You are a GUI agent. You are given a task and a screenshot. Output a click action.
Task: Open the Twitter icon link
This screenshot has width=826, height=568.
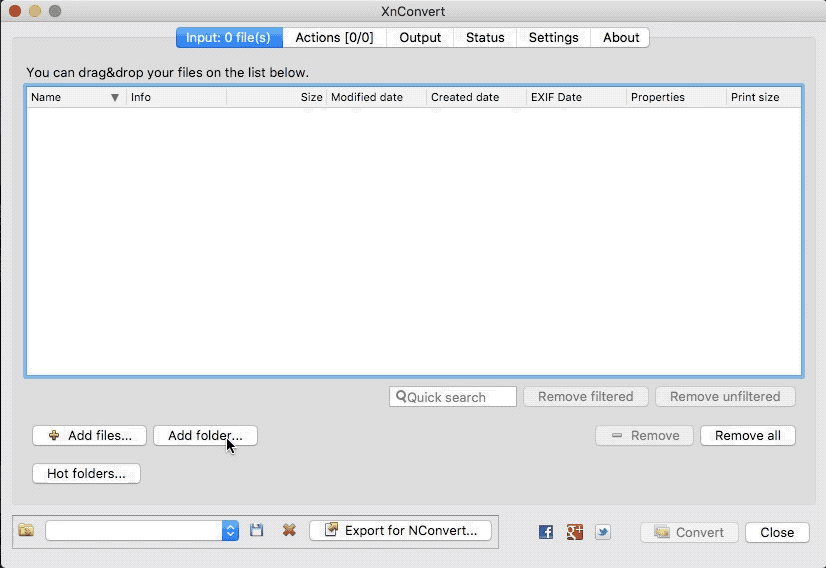click(x=603, y=532)
